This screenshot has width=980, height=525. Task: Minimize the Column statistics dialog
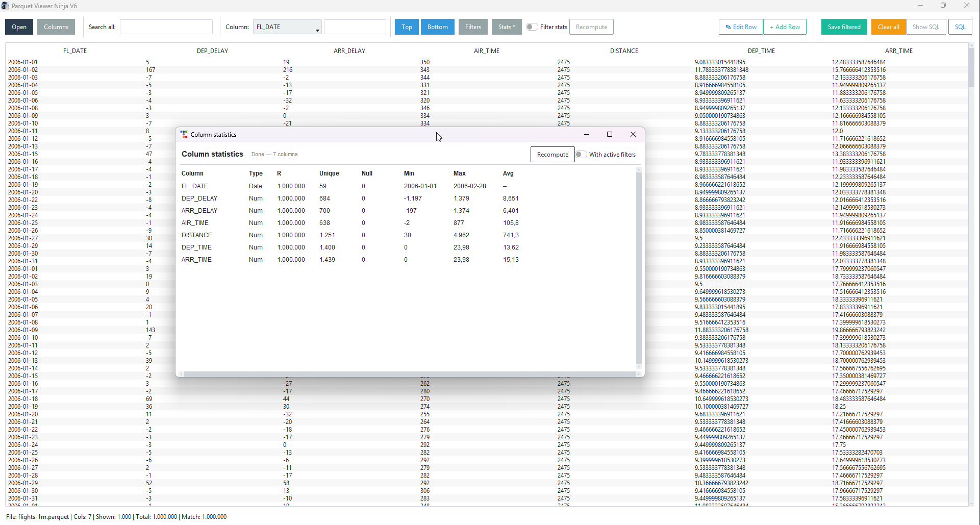click(x=587, y=135)
